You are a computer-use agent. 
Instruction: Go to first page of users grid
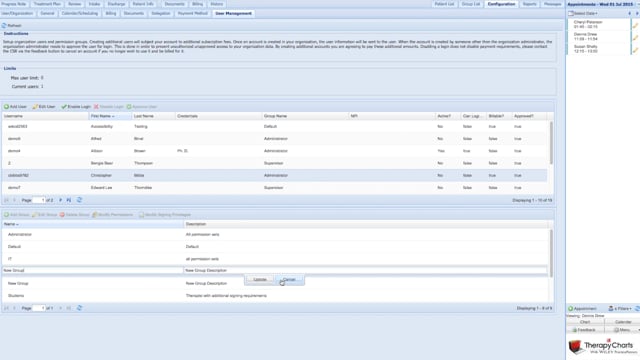(6, 200)
